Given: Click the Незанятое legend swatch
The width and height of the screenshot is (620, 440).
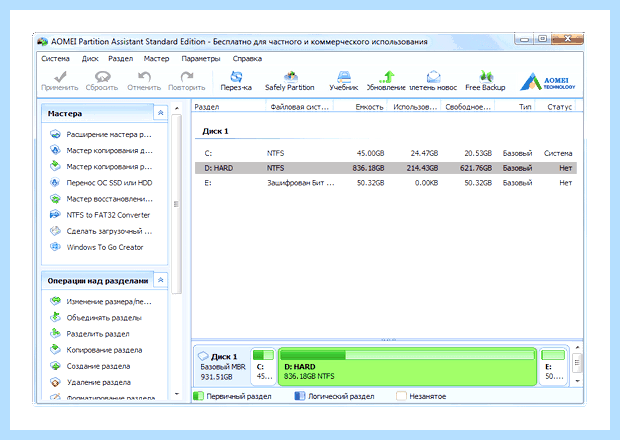Looking at the screenshot, I should (401, 396).
